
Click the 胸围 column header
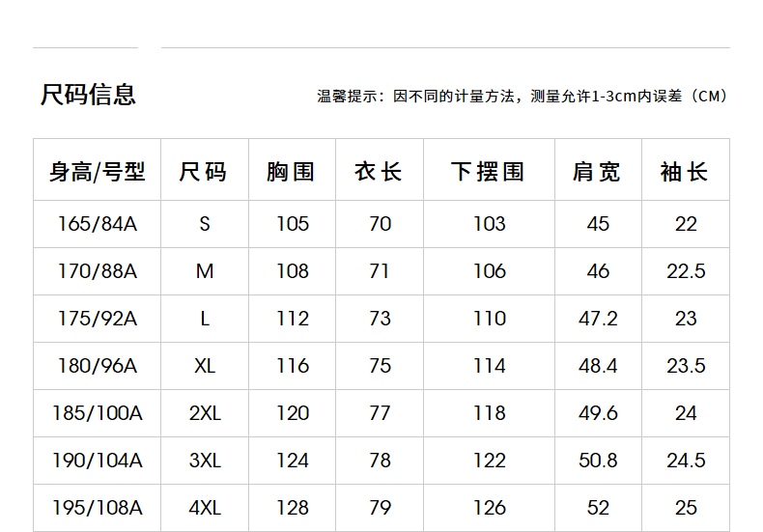pyautogui.click(x=292, y=172)
